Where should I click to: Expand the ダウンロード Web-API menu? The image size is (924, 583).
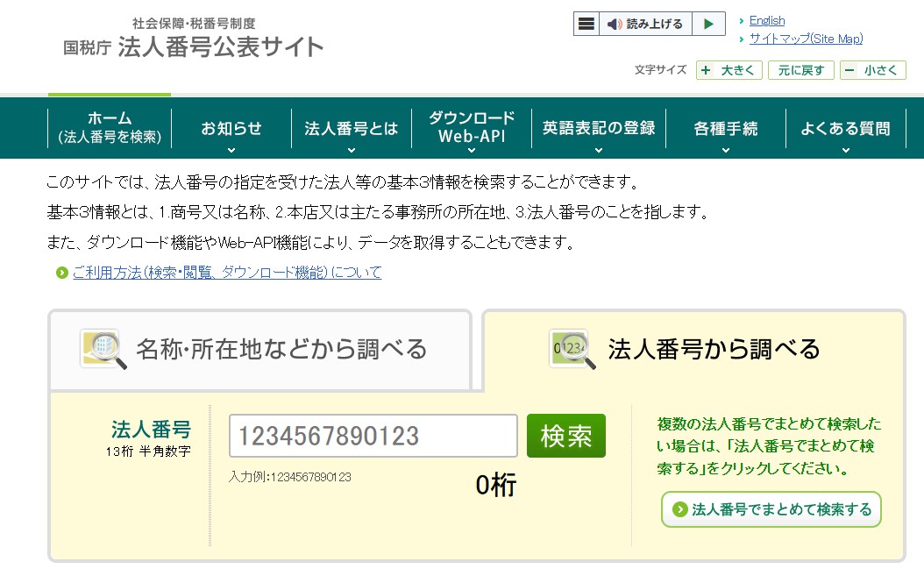(472, 128)
